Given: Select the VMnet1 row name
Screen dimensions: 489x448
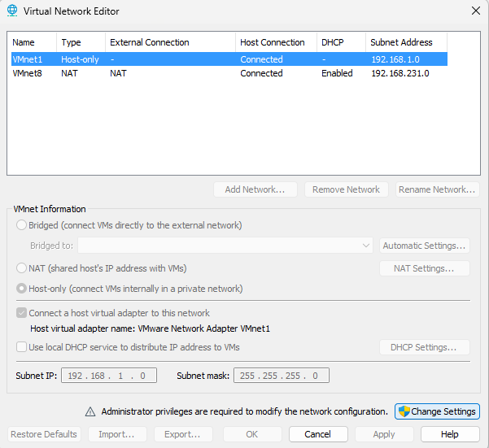Looking at the screenshot, I should point(28,59).
